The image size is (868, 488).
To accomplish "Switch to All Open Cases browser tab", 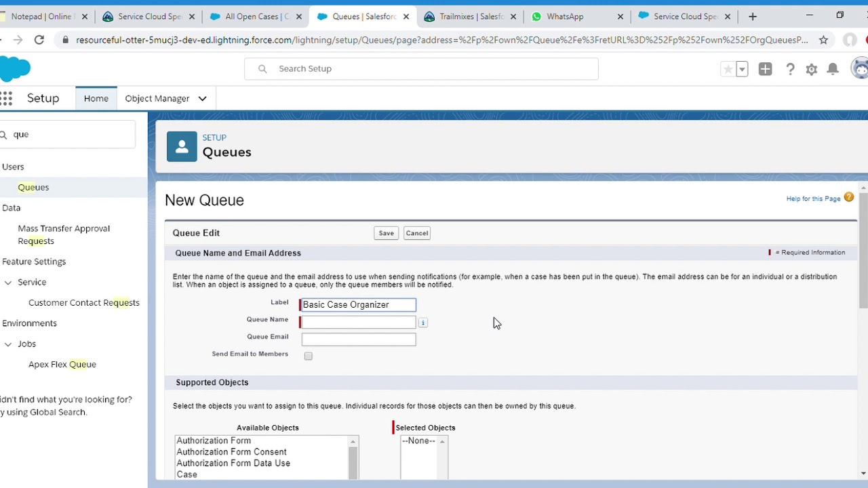I will pos(256,16).
